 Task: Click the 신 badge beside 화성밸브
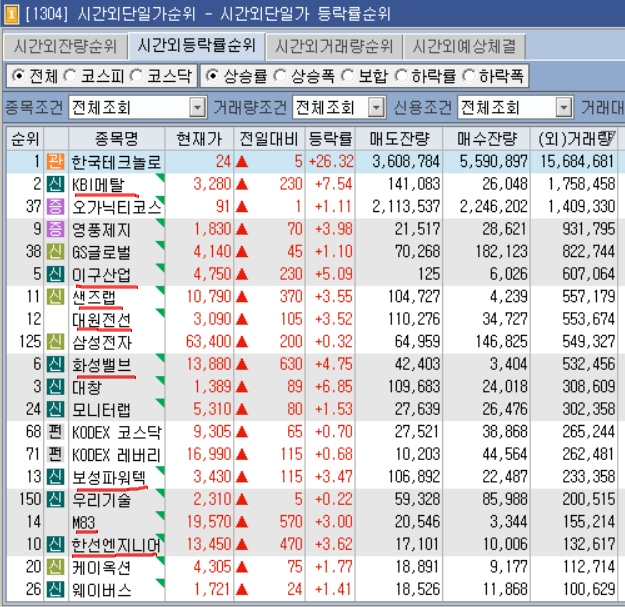(55, 364)
